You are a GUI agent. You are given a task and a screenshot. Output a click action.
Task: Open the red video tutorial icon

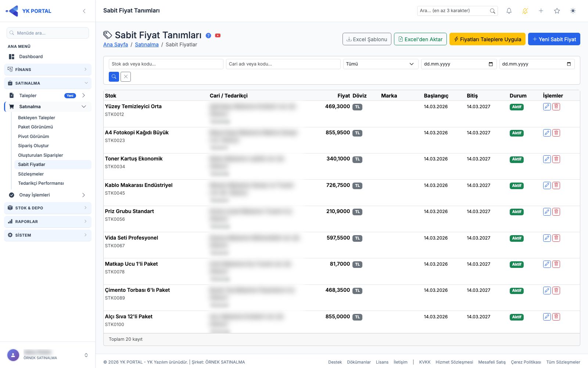pyautogui.click(x=218, y=35)
